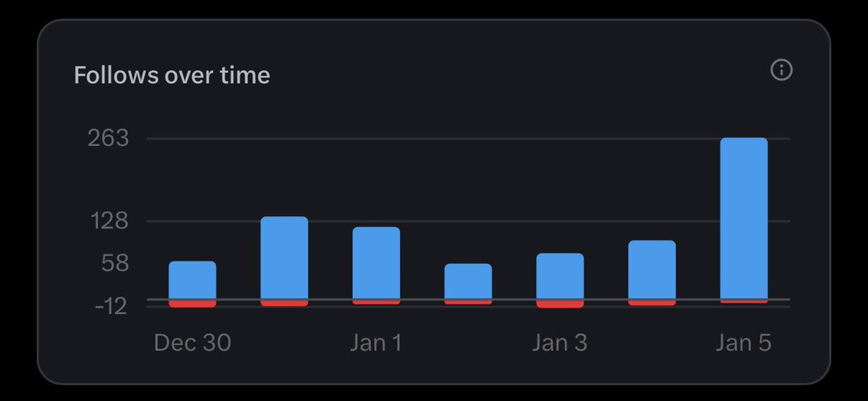
Task: Click the 263 y-axis label
Action: coord(109,138)
